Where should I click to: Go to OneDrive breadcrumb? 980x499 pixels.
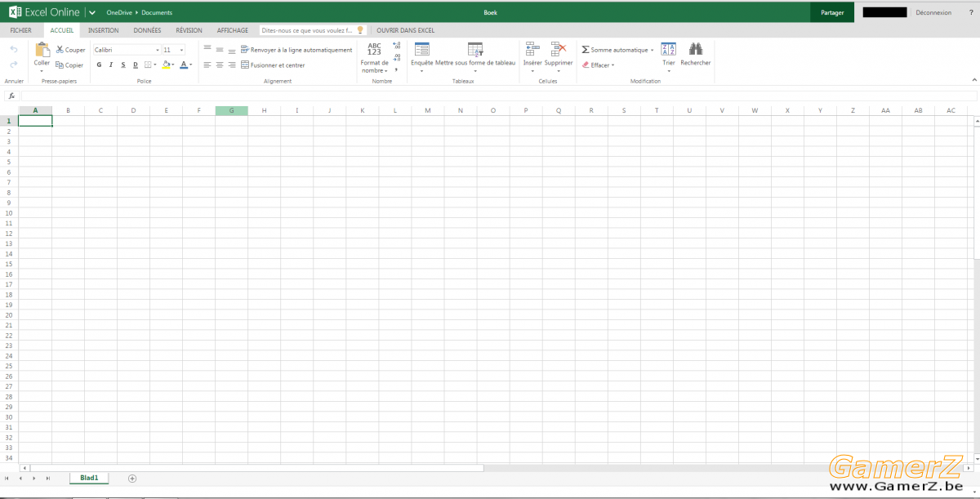120,12
